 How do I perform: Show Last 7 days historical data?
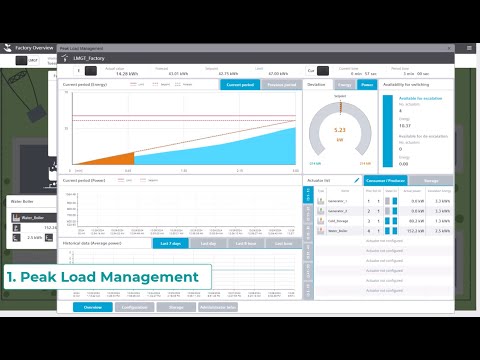pyautogui.click(x=171, y=243)
